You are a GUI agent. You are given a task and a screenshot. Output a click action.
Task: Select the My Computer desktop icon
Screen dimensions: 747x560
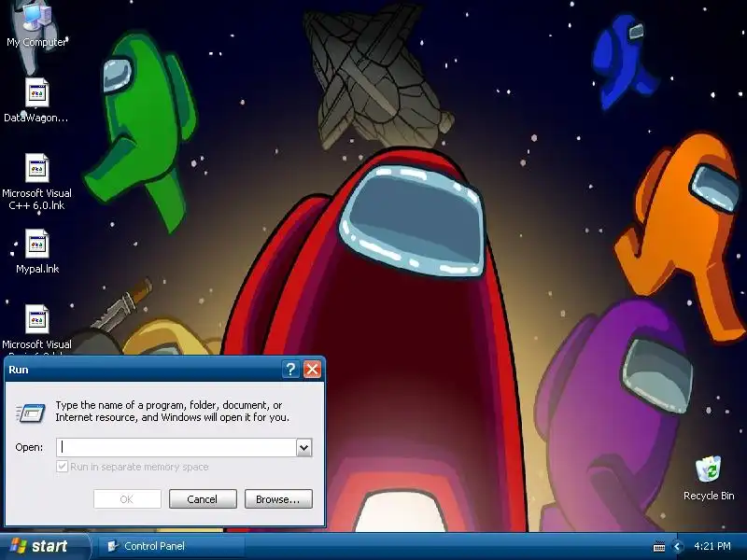[36, 24]
